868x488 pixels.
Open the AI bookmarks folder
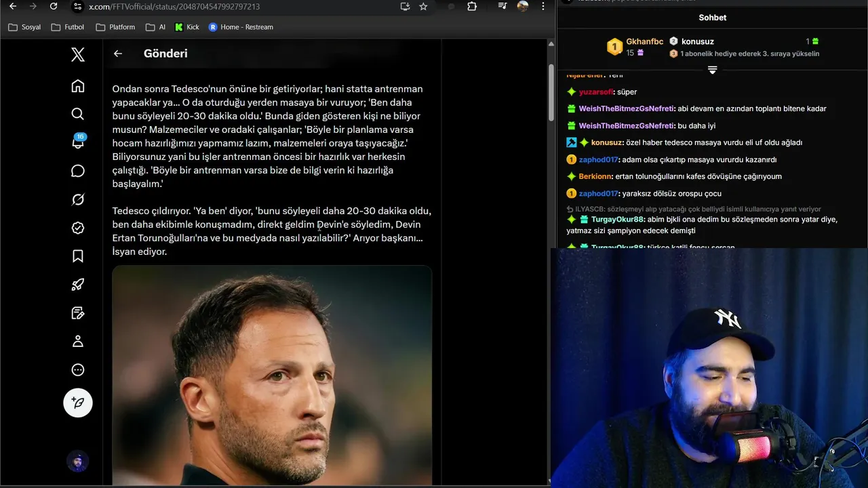pos(155,27)
